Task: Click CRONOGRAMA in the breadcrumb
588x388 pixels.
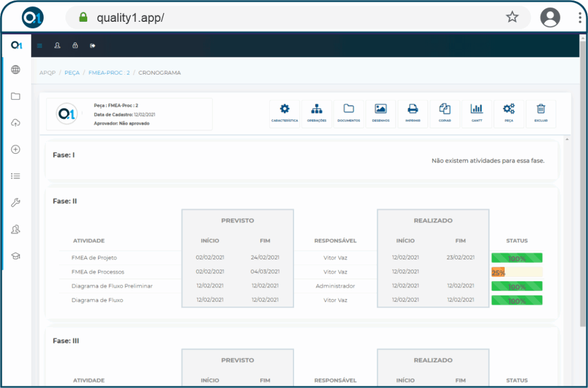Action: tap(160, 73)
